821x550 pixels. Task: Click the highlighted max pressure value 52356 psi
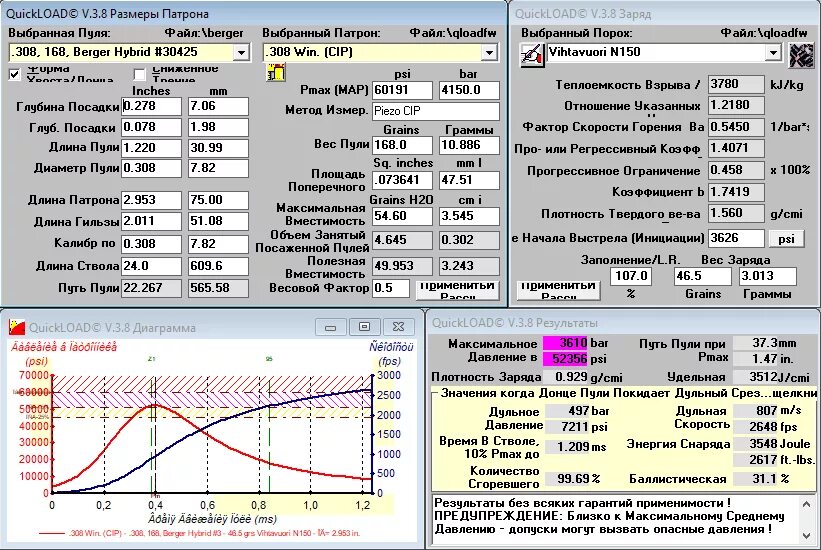coord(564,359)
